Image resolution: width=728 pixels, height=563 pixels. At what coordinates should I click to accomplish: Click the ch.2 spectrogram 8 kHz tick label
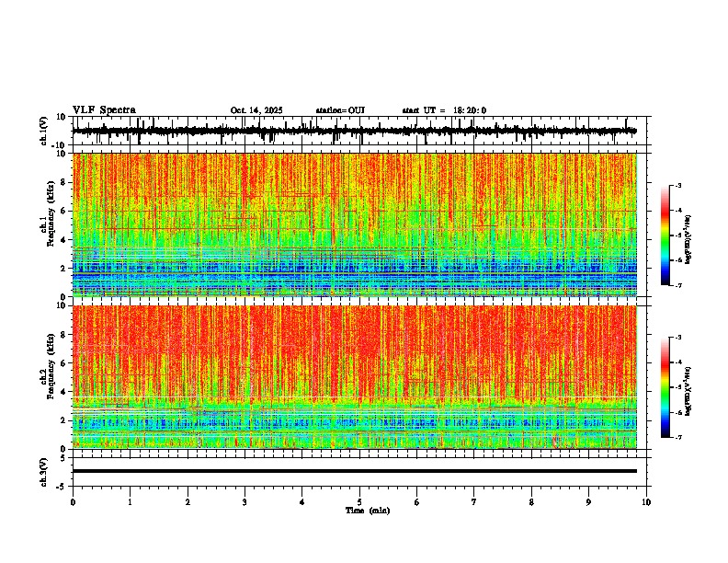coord(64,335)
